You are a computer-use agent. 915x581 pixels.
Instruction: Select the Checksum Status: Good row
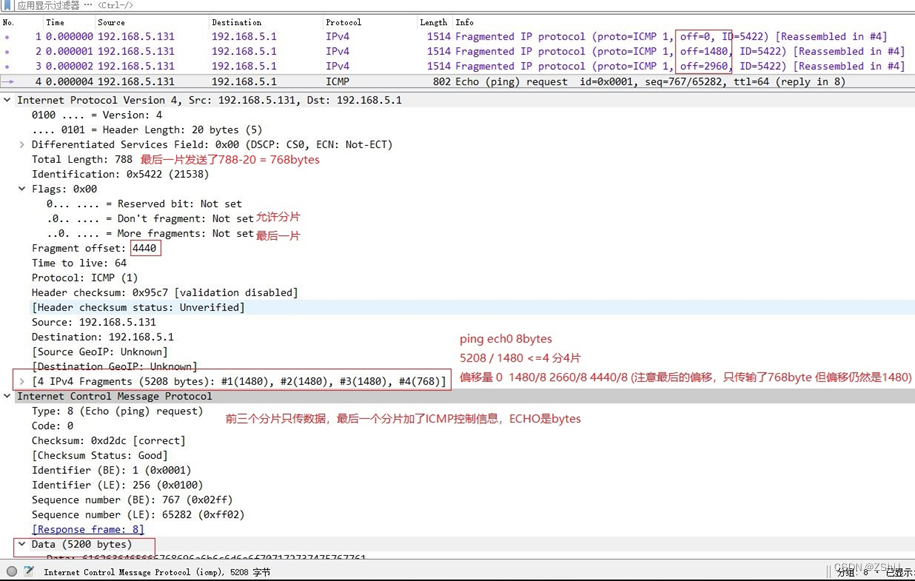pos(100,456)
